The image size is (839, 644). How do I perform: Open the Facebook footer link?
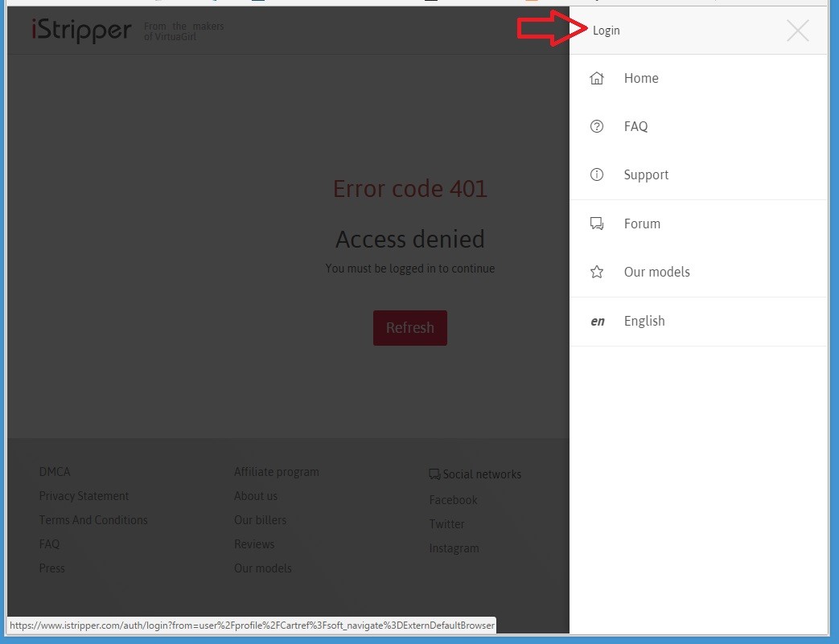coord(453,500)
